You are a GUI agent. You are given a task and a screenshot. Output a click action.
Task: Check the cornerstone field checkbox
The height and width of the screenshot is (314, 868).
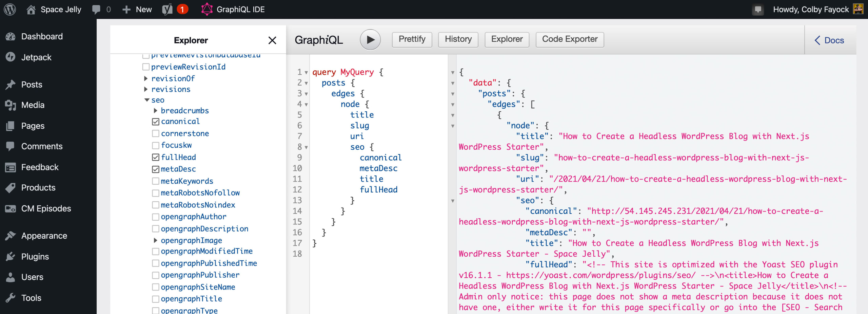tap(156, 133)
